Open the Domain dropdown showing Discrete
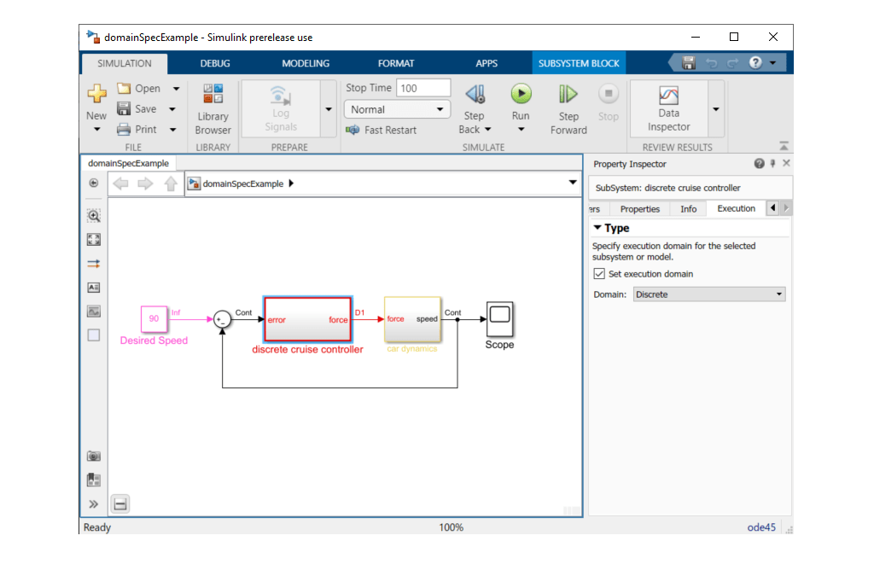This screenshot has width=874, height=588. tap(709, 294)
